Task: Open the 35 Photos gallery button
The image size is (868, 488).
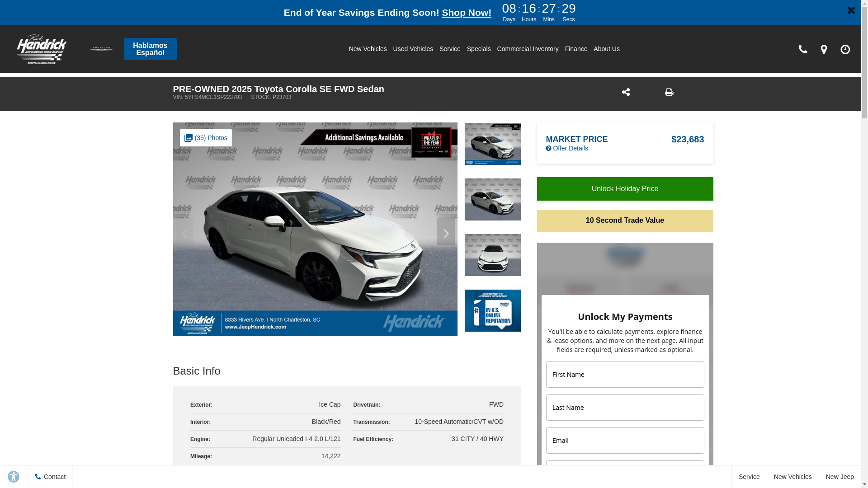Action: click(x=206, y=138)
